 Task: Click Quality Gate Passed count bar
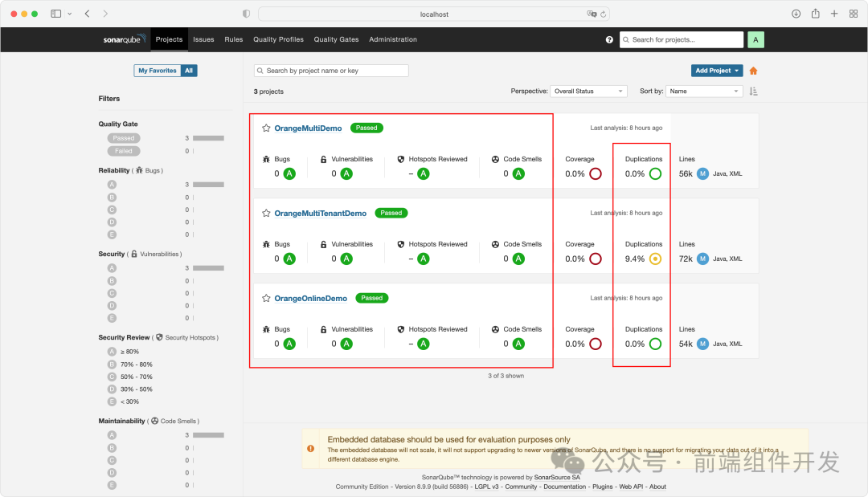[208, 138]
